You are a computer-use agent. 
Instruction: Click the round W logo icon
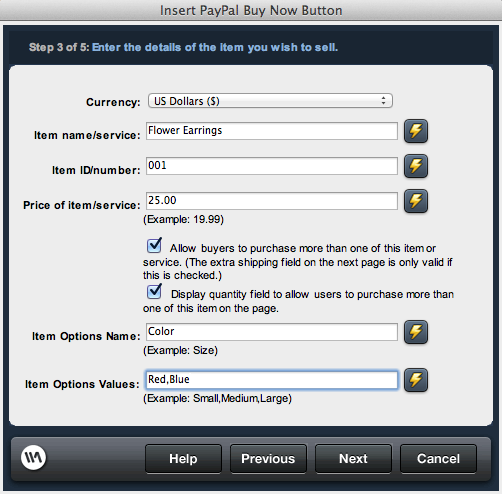33,458
